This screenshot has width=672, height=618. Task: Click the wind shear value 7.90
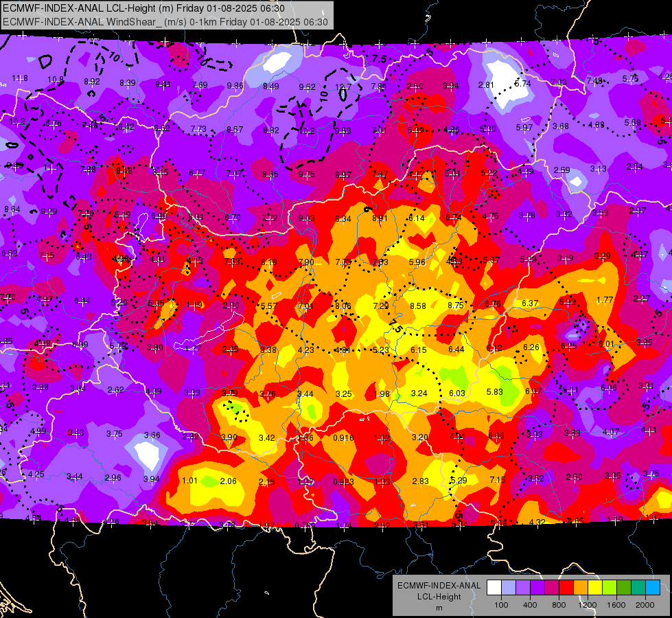(x=306, y=262)
